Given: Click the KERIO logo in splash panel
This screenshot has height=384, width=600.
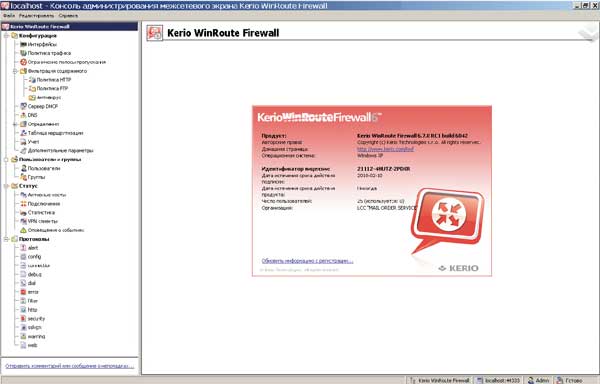Looking at the screenshot, I should [458, 268].
